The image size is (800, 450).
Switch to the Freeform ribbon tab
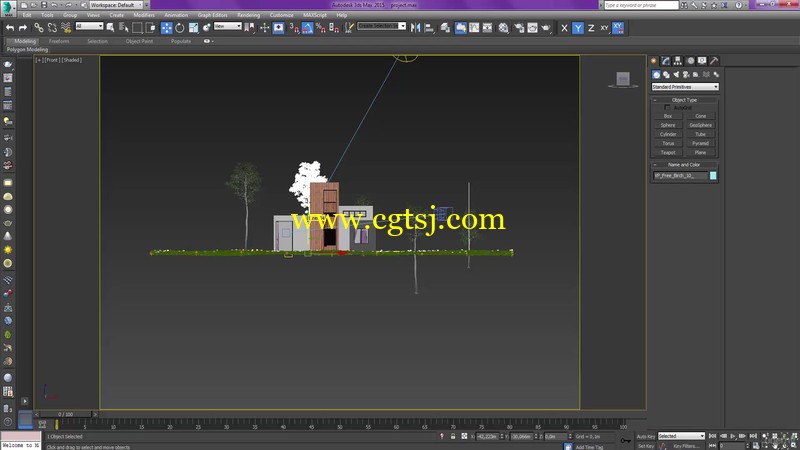point(59,41)
